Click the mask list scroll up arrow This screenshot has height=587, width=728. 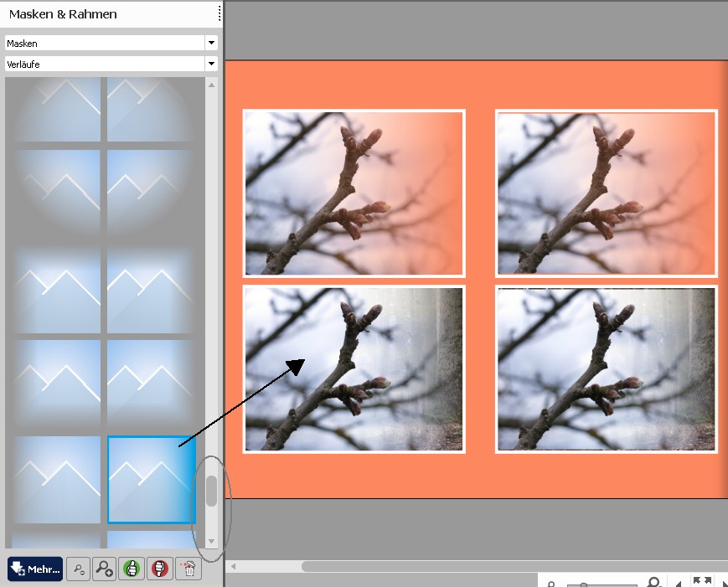[x=211, y=85]
